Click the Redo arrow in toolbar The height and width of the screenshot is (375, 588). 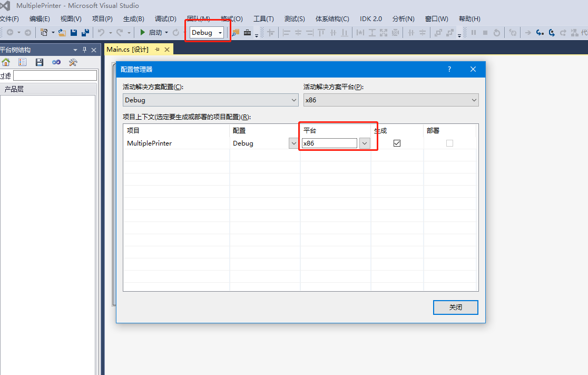click(120, 33)
